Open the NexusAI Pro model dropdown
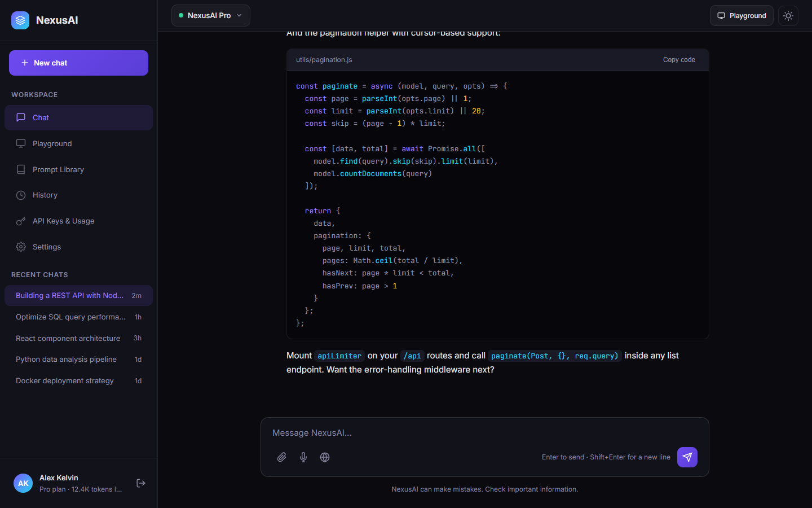The width and height of the screenshot is (812, 508). coord(211,16)
